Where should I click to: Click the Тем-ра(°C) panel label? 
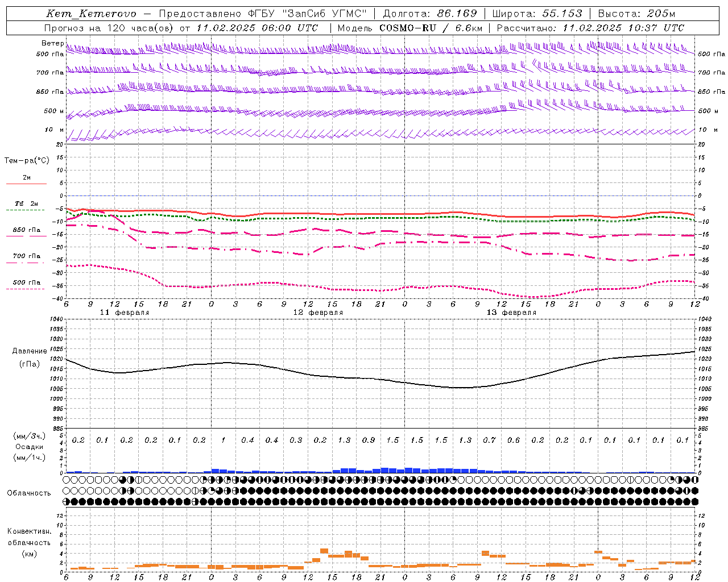[x=27, y=161]
